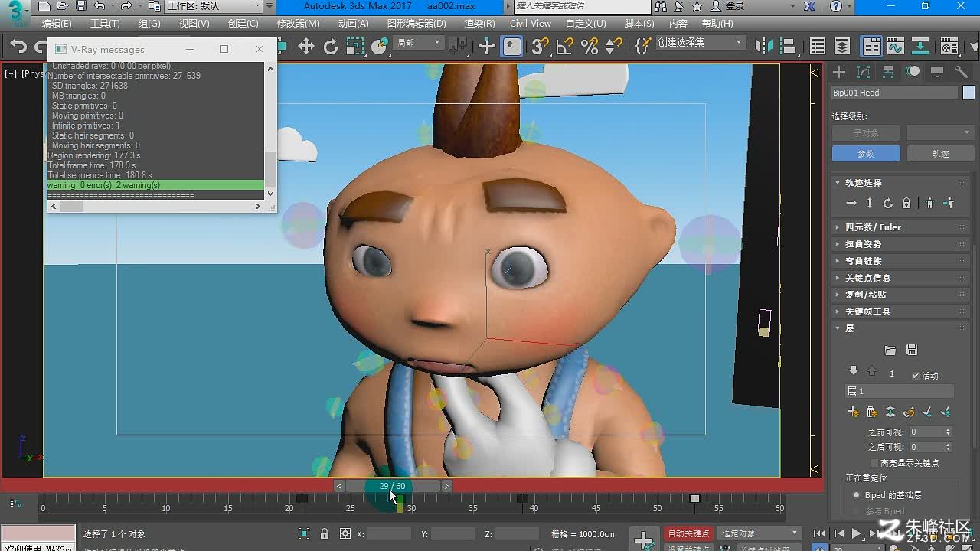Toggle the 活动 checkbox
This screenshot has width=980, height=551.
916,376
